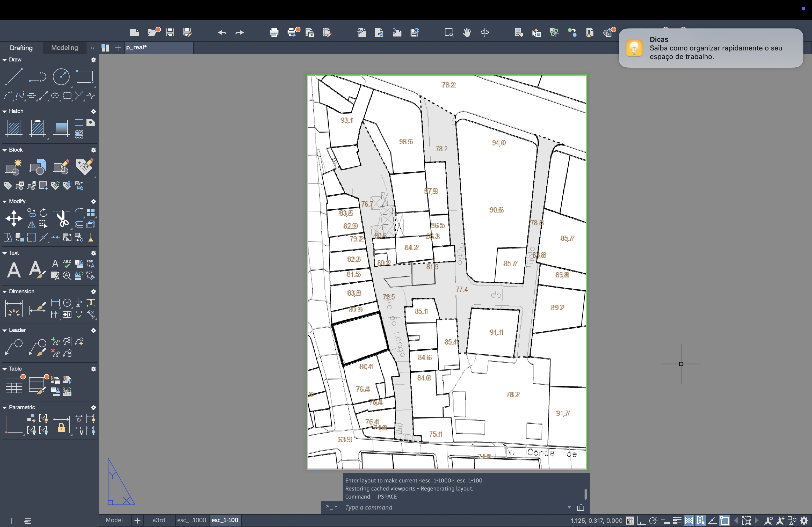Open the command line history dropdown
Screen dimensions: 812x527
pyautogui.click(x=569, y=507)
